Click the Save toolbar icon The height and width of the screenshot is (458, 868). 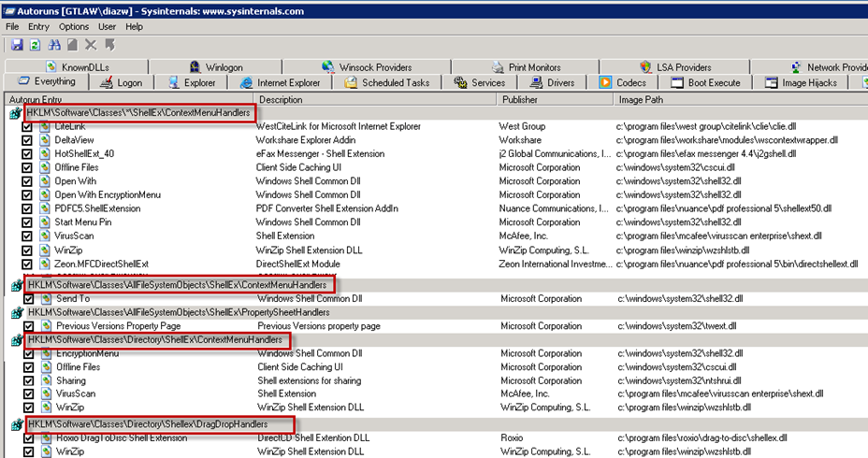(x=17, y=45)
